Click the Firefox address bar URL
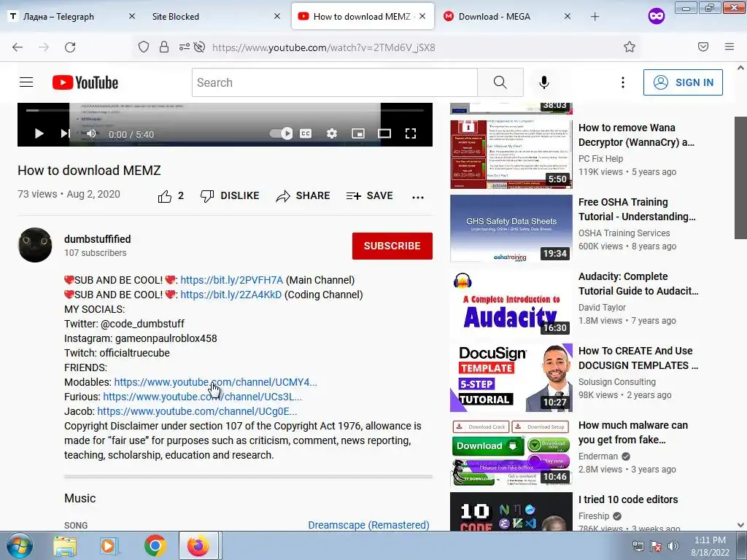 point(323,47)
